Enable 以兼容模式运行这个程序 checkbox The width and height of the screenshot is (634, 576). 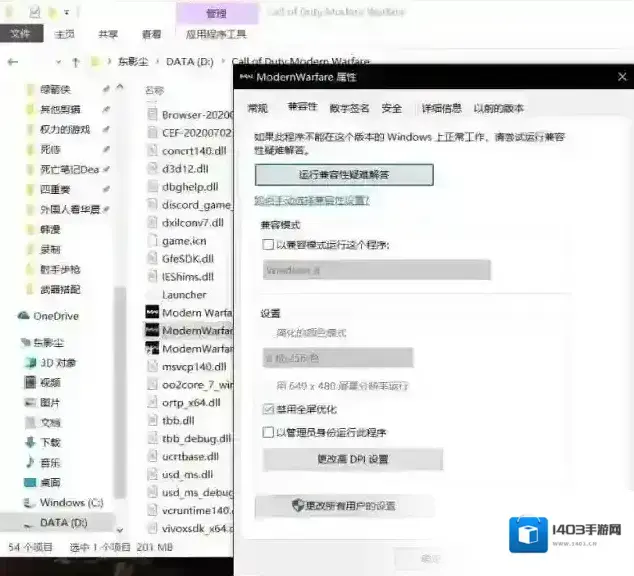click(268, 245)
